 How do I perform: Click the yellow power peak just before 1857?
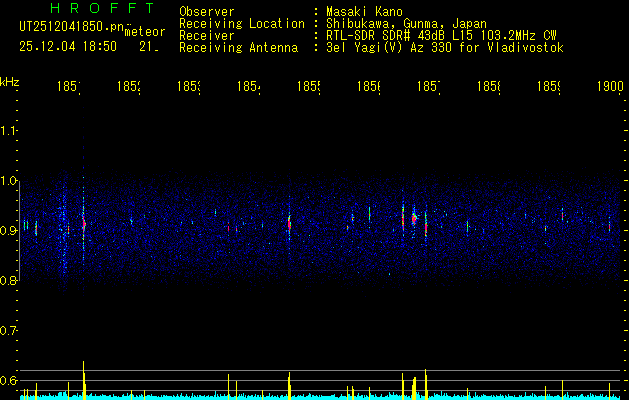(426, 384)
